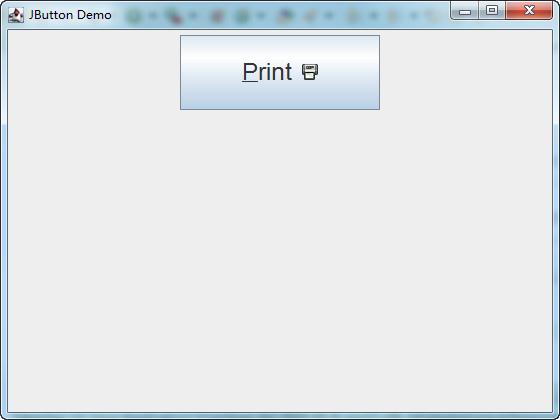Screen dimensions: 560x420
Task: Click the Java application icon beside the title
Action: [16, 15]
